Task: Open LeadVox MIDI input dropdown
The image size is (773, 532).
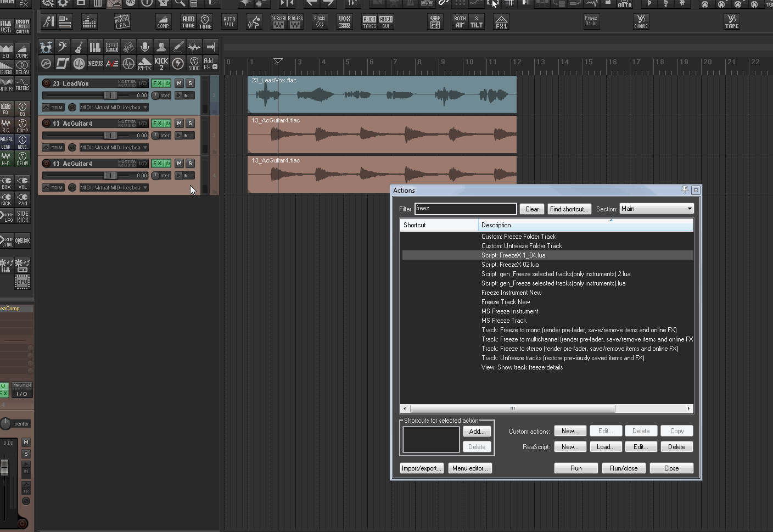Action: coord(114,108)
